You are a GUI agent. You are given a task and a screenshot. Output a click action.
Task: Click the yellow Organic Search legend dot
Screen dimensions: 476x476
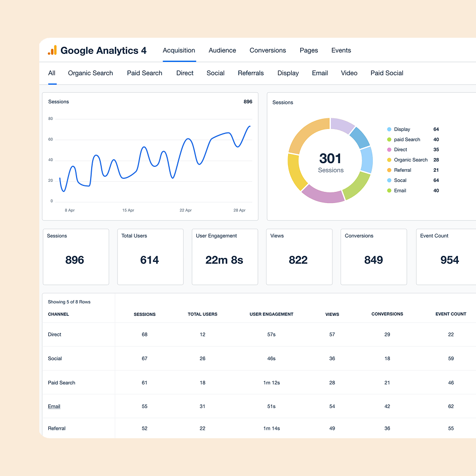[389, 160]
